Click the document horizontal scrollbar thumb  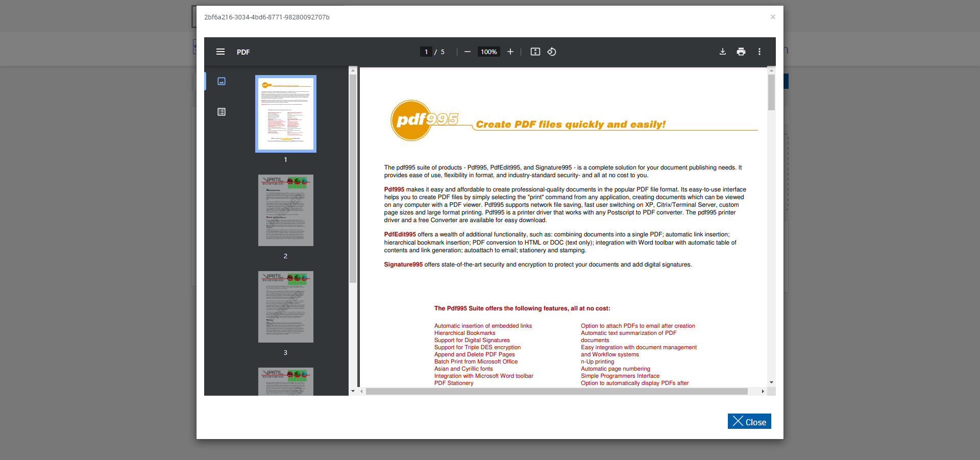(557, 392)
